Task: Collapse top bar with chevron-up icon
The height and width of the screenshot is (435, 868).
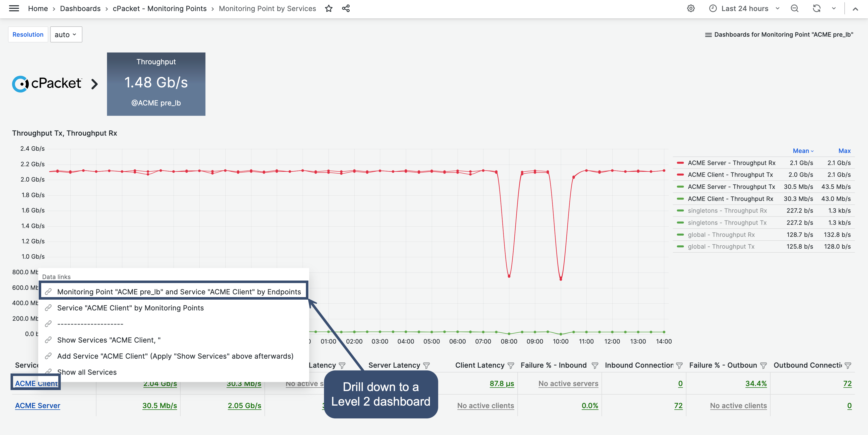Action: pyautogui.click(x=855, y=9)
